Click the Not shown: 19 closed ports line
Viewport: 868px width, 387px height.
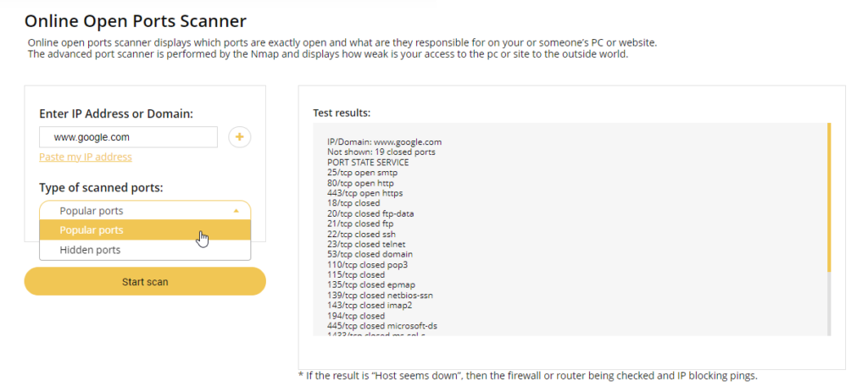pos(381,152)
